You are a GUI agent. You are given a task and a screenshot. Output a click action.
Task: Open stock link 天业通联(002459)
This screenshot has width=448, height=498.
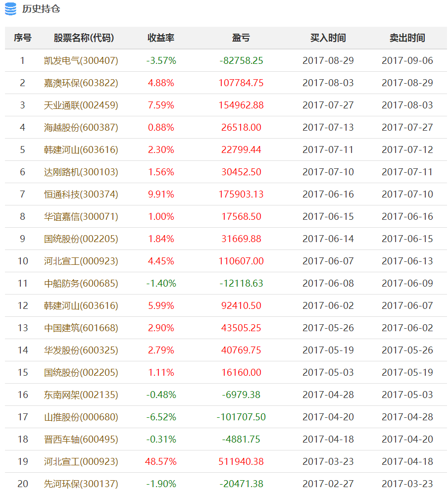pyautogui.click(x=81, y=105)
